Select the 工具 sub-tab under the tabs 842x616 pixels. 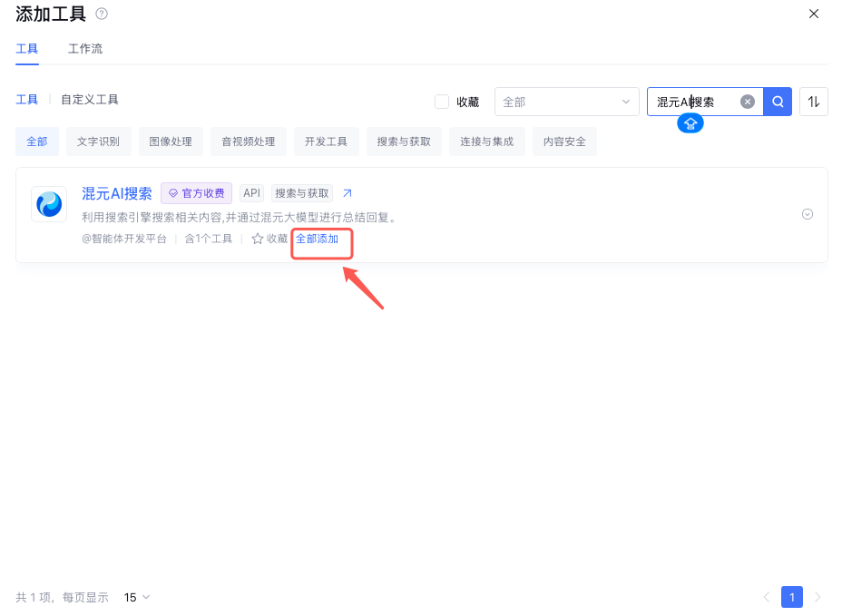tap(27, 100)
